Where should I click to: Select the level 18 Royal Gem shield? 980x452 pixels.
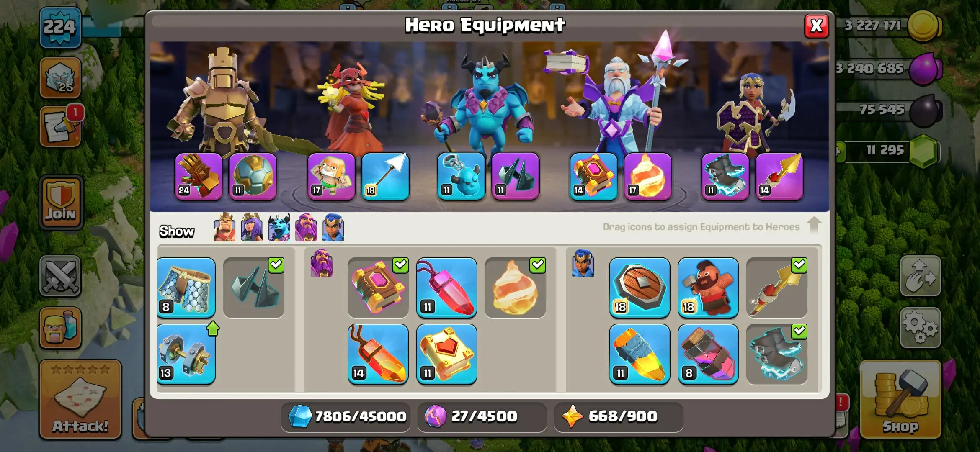[639, 288]
